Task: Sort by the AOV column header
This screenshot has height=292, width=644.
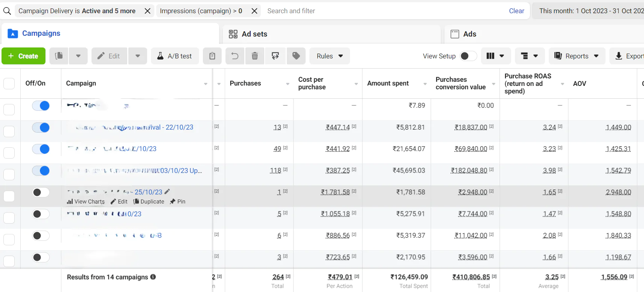Action: pos(580,84)
